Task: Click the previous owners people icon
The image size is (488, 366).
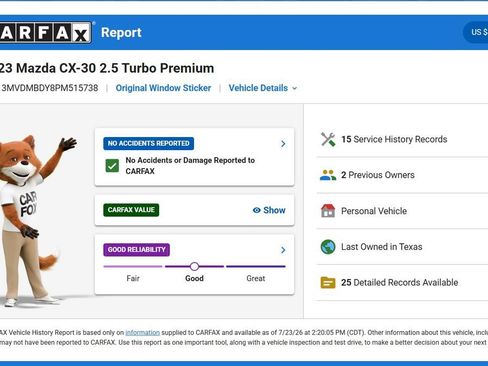Action: [x=328, y=175]
